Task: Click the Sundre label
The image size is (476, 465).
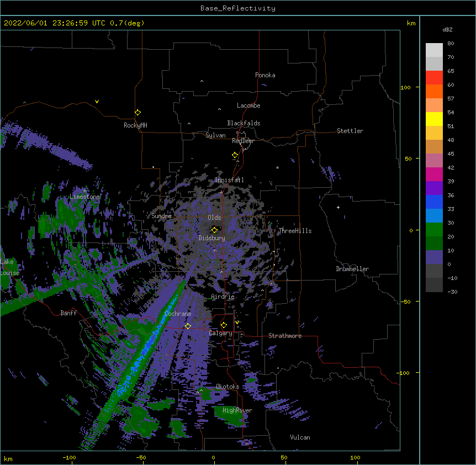Action: [161, 216]
